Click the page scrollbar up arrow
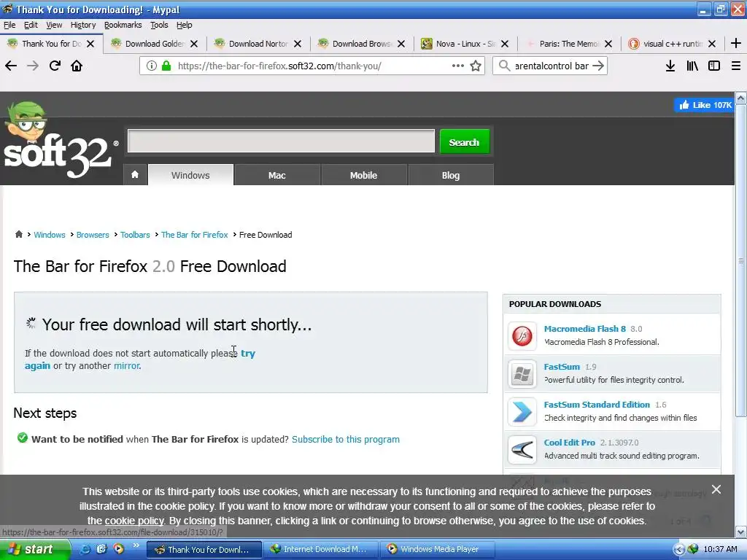This screenshot has width=747, height=560. (741, 98)
